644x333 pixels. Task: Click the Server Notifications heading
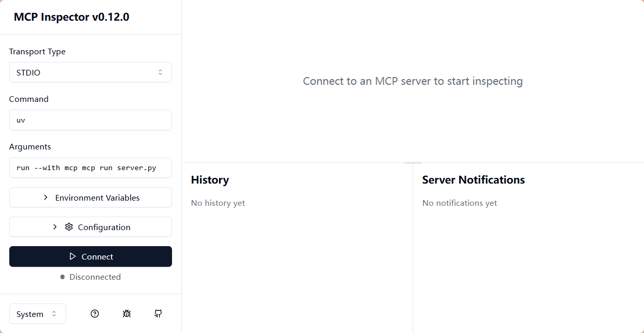coord(474,179)
